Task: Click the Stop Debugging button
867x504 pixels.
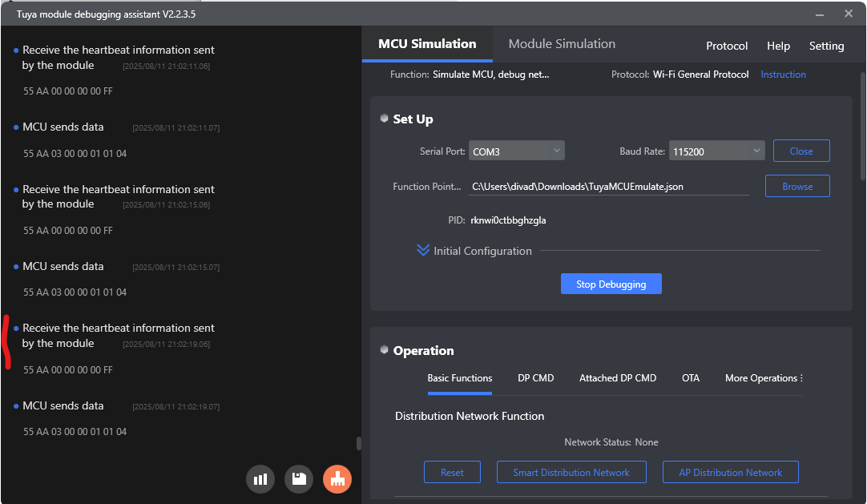Action: click(x=611, y=284)
